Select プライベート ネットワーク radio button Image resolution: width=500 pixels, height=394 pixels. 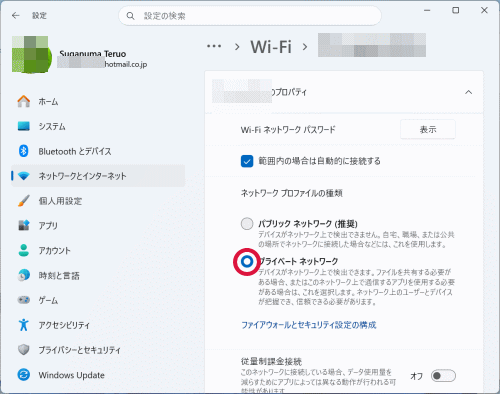[247, 262]
